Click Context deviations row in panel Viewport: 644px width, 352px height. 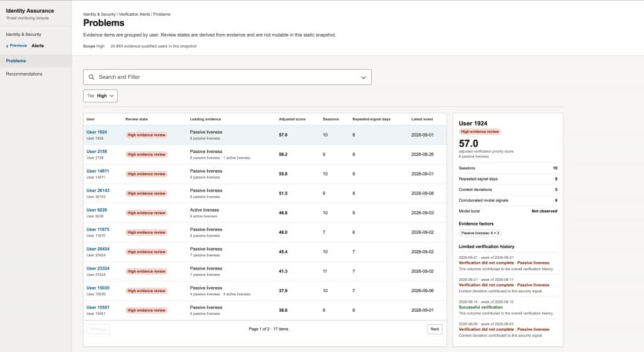pyautogui.click(x=508, y=190)
